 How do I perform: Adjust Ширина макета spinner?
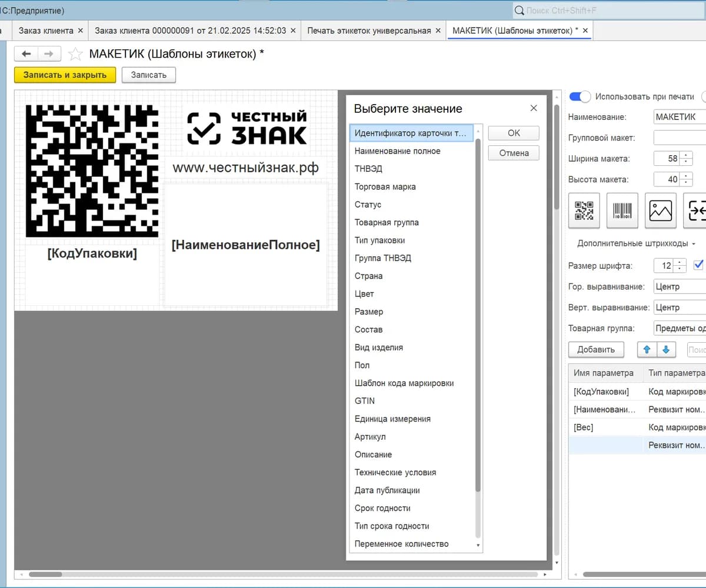(x=687, y=159)
